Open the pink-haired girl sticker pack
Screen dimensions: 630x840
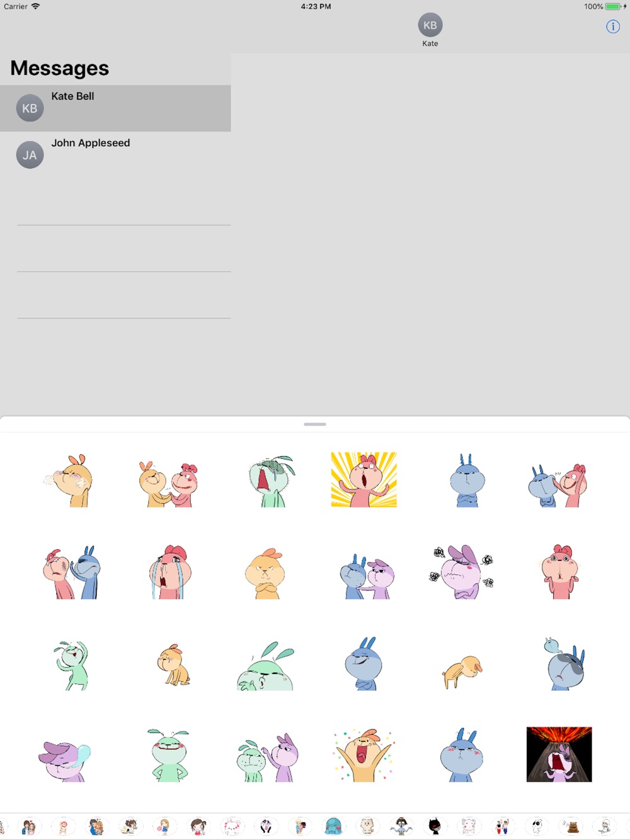(63, 826)
